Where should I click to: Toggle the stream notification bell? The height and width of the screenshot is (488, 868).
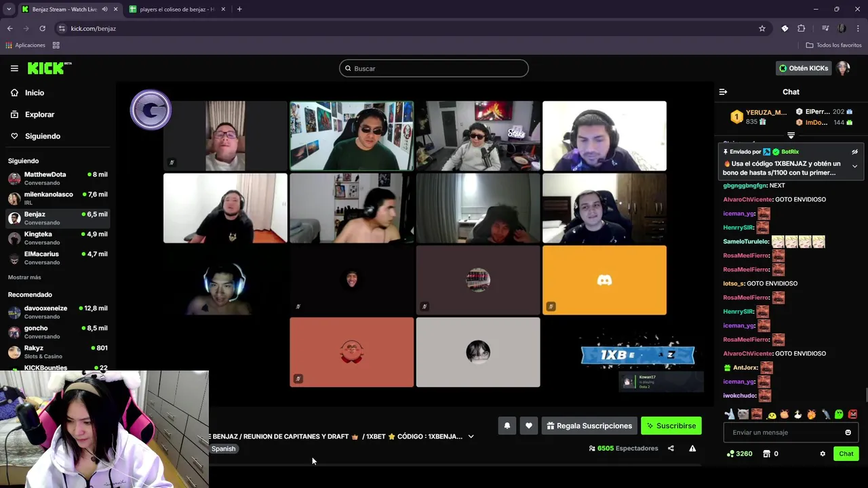click(507, 426)
